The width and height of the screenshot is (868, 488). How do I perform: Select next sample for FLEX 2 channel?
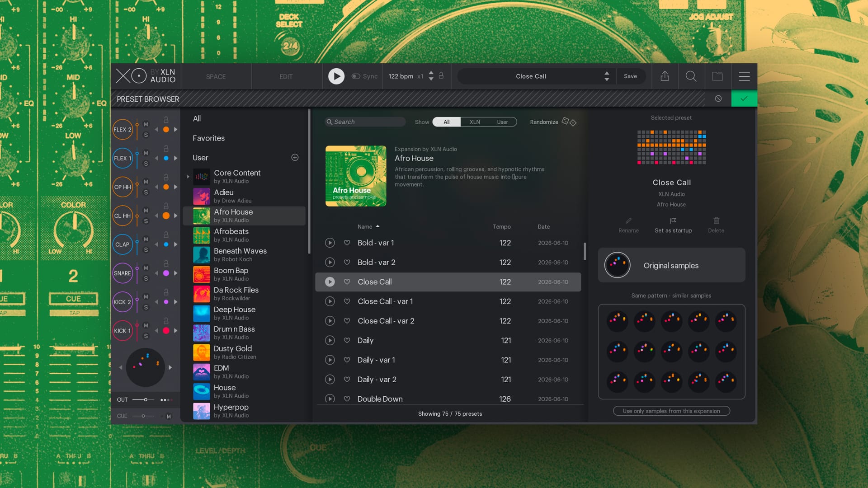tap(176, 130)
